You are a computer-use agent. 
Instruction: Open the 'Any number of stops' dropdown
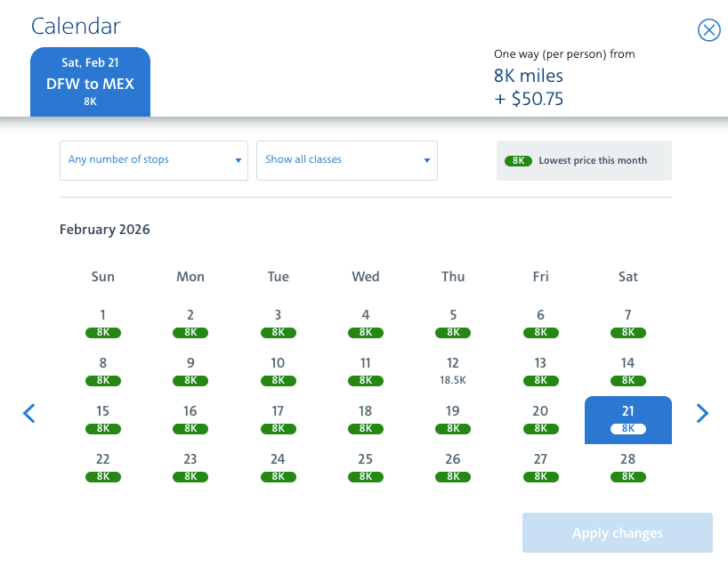[x=154, y=160]
